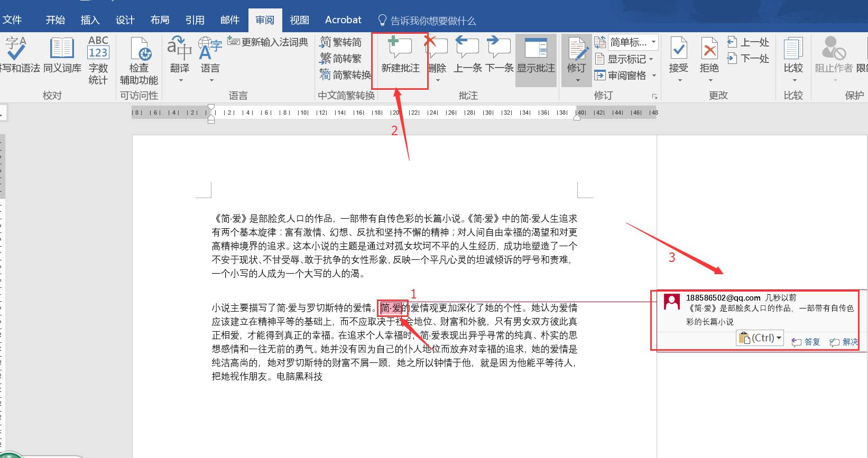Click the text 电脑黑科技
This screenshot has height=458, width=868.
coord(300,377)
